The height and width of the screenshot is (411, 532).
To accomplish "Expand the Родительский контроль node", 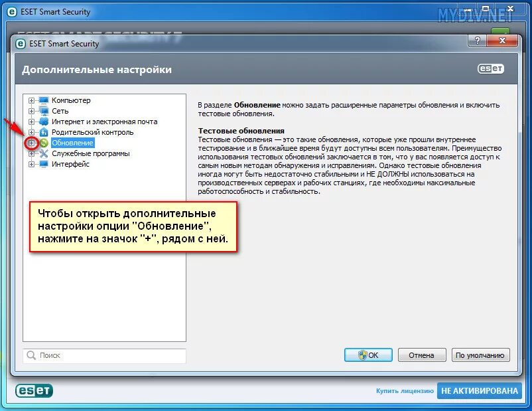I will click(x=31, y=132).
